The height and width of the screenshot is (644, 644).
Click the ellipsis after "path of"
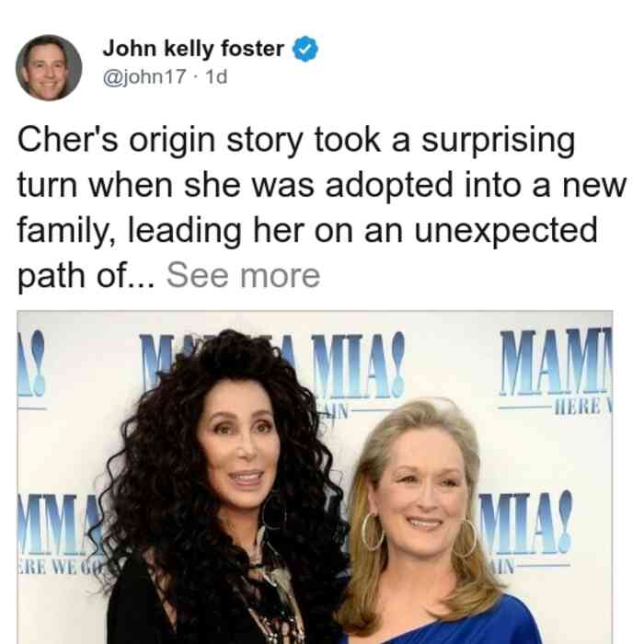point(143,283)
